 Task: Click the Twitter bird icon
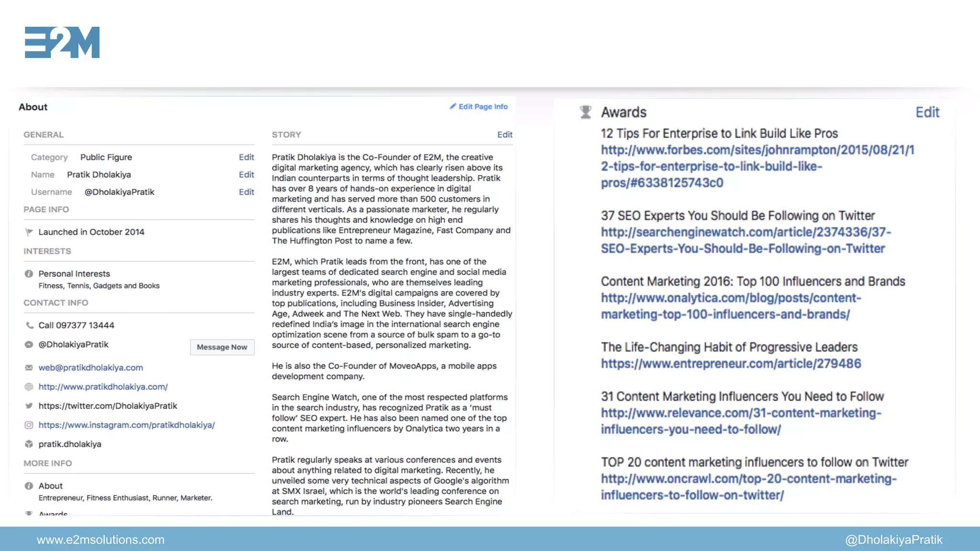click(x=29, y=406)
